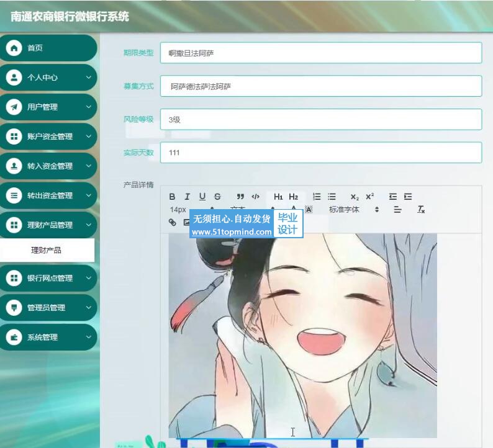
Task: Open text color picker in editor
Action: [x=293, y=208]
